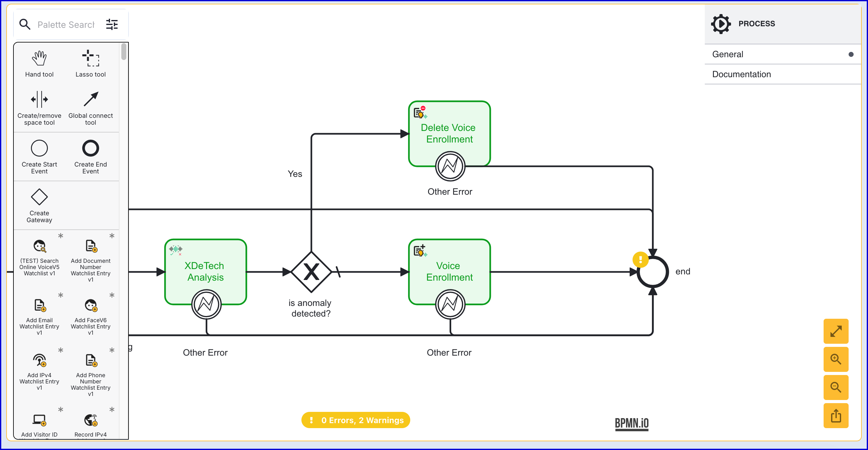Open the palette filter settings icon
This screenshot has height=450, width=868.
click(x=112, y=24)
